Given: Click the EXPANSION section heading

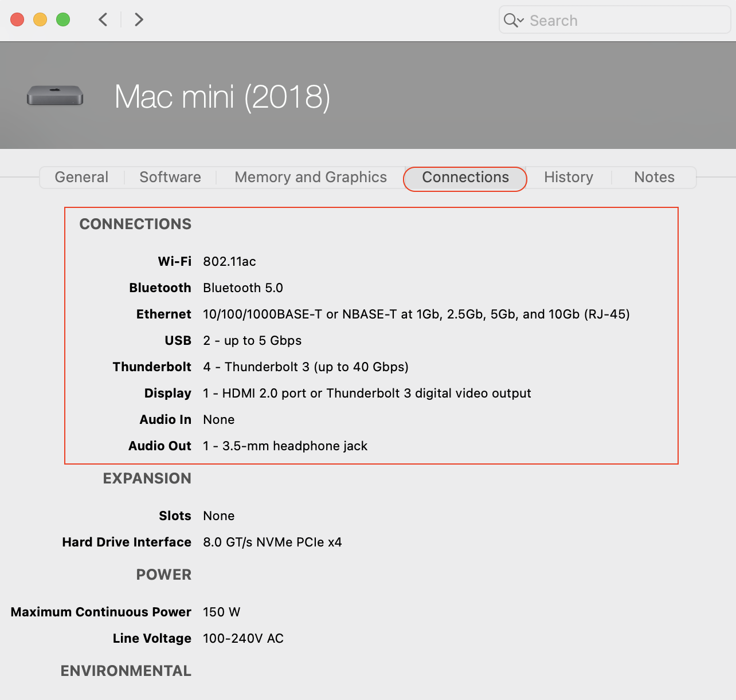Looking at the screenshot, I should [147, 478].
